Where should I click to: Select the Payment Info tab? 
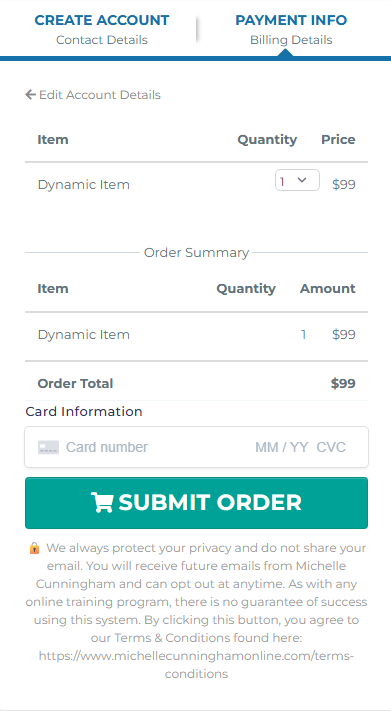(x=291, y=29)
